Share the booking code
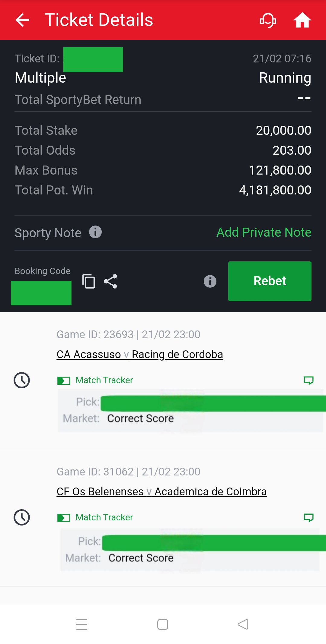The height and width of the screenshot is (644, 326). [110, 281]
